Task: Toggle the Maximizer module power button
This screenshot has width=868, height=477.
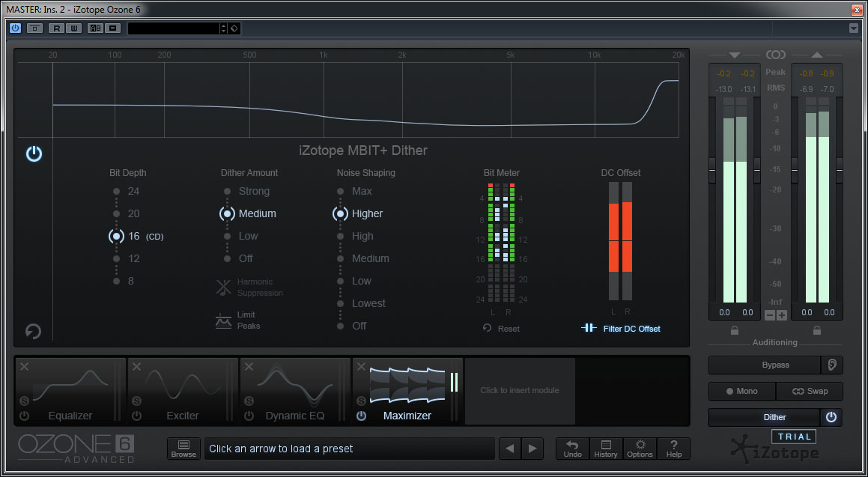Action: click(361, 416)
